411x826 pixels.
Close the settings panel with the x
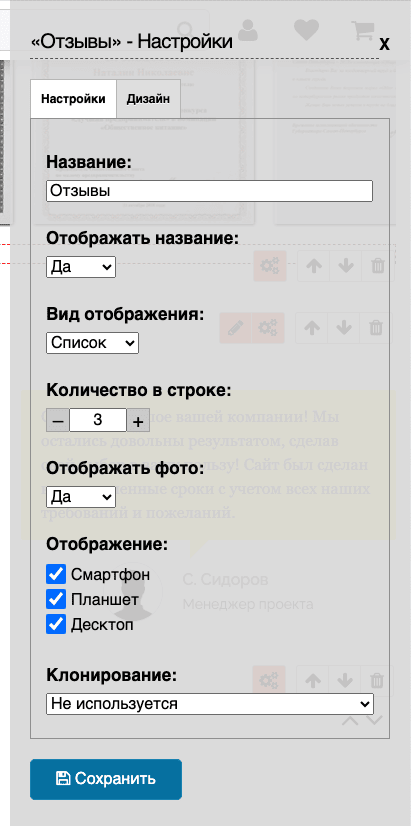[384, 44]
